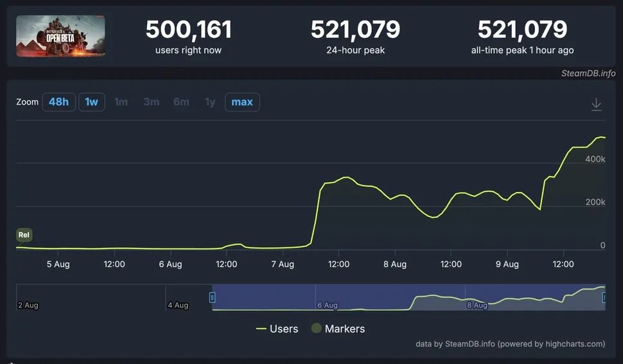The width and height of the screenshot is (623, 364).
Task: Open the chart download menu icon
Action: point(596,104)
